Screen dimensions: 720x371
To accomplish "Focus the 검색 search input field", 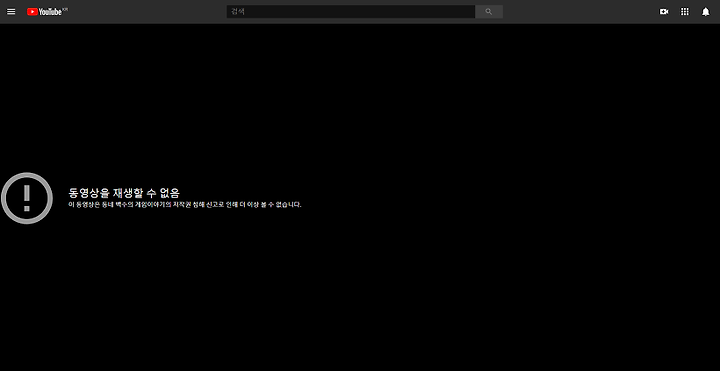I will (x=351, y=11).
